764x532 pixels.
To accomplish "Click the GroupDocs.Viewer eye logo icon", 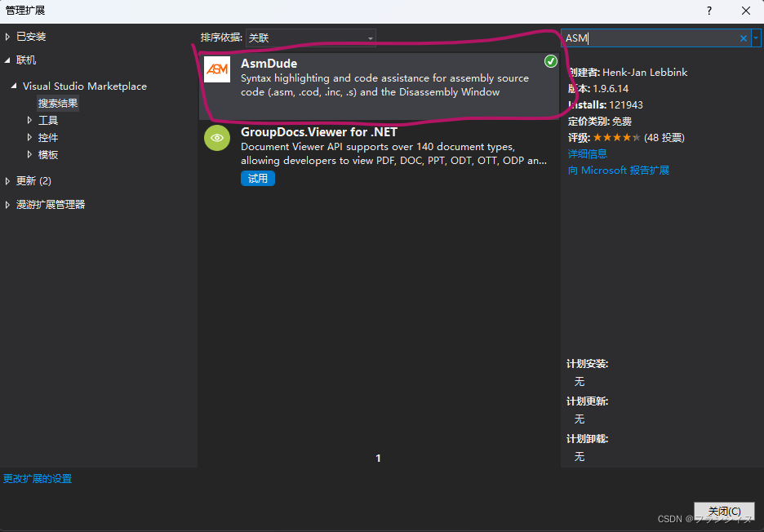I will [216, 138].
